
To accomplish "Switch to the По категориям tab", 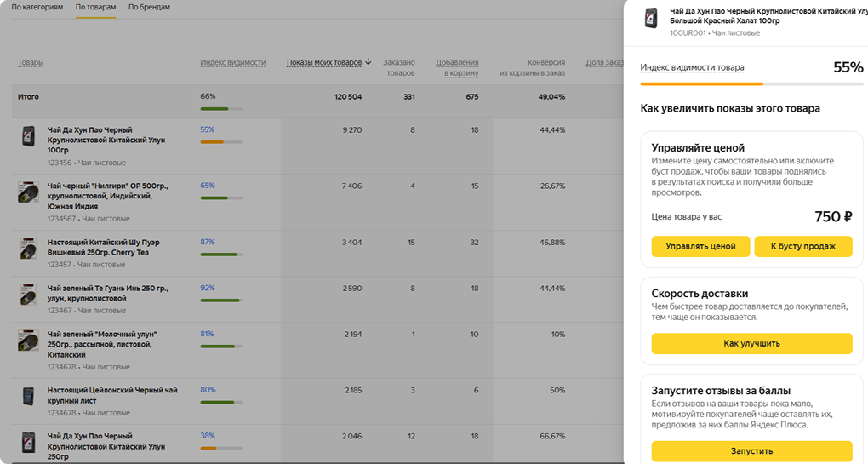I will (37, 8).
